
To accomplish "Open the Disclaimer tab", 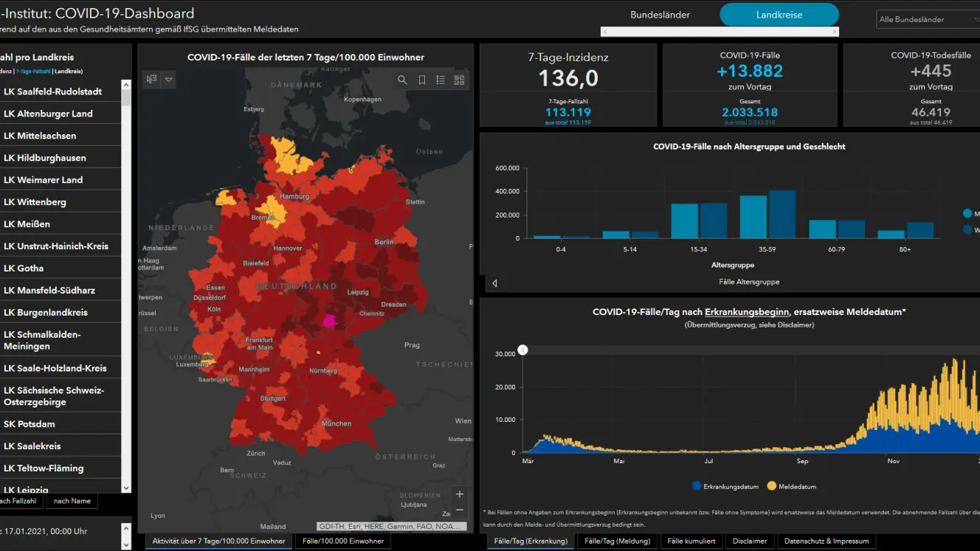I will 750,541.
